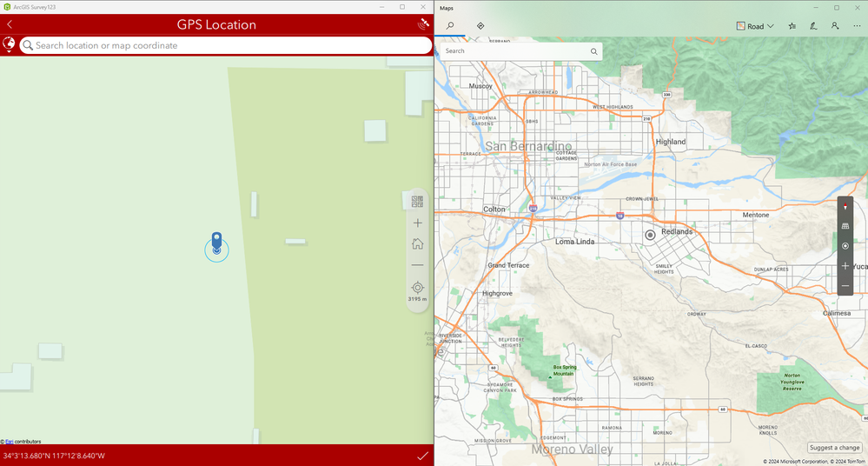Zoom out using the Maps window minus button

(845, 286)
